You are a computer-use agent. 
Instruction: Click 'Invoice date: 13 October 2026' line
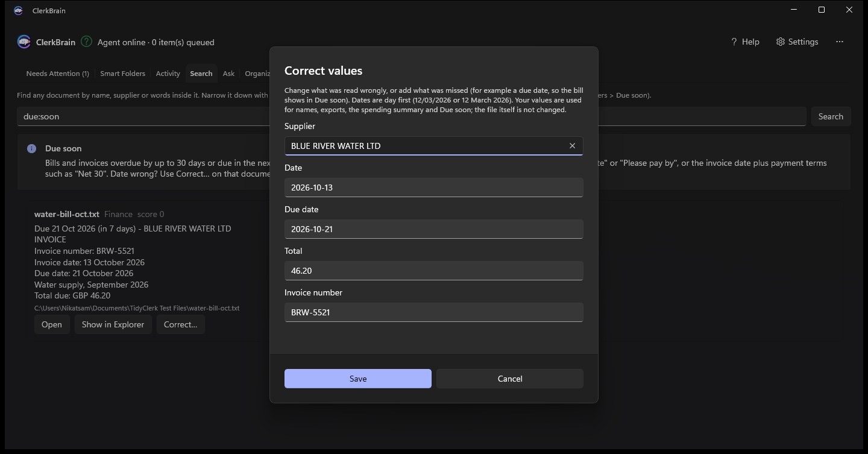89,262
